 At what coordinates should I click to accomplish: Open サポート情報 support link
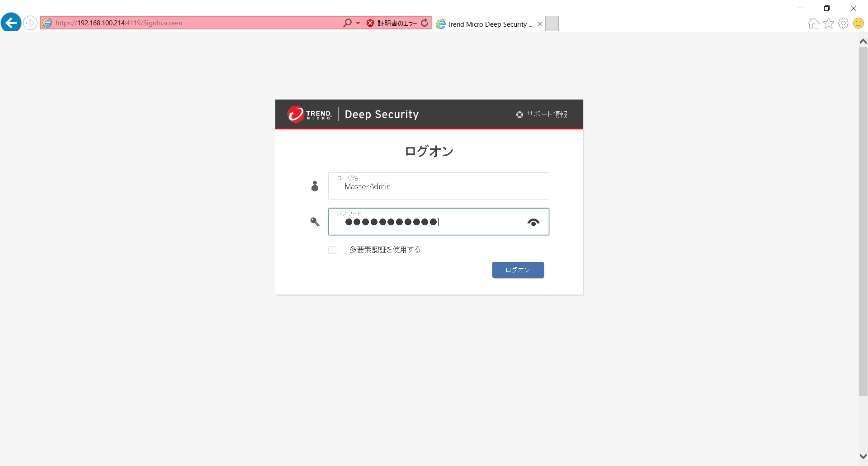542,114
